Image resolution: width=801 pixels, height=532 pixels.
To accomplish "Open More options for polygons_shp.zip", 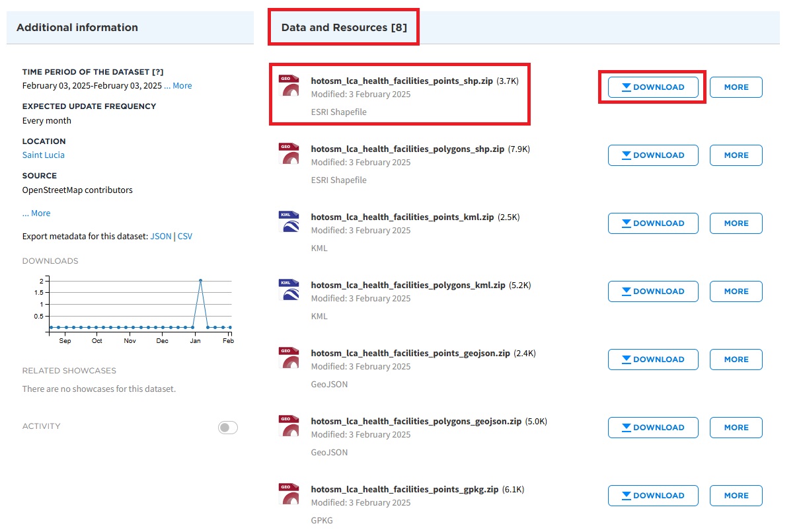I will click(x=736, y=155).
